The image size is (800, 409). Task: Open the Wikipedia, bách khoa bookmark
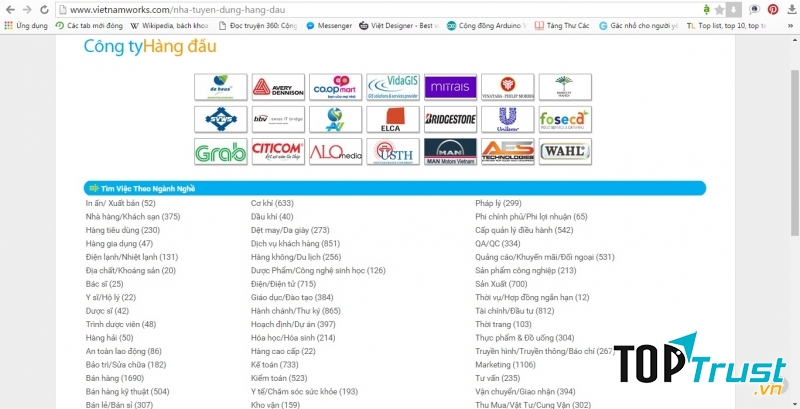point(169,25)
